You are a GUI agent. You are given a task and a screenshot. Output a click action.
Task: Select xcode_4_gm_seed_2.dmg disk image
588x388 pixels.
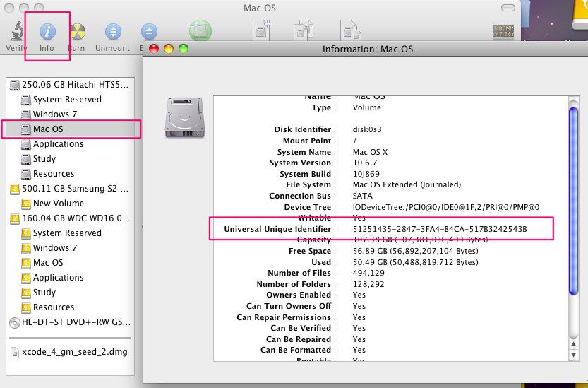[x=68, y=353]
